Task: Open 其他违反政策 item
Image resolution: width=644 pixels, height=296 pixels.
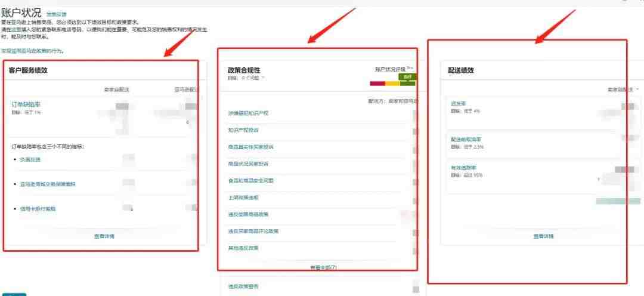Action: pyautogui.click(x=243, y=248)
